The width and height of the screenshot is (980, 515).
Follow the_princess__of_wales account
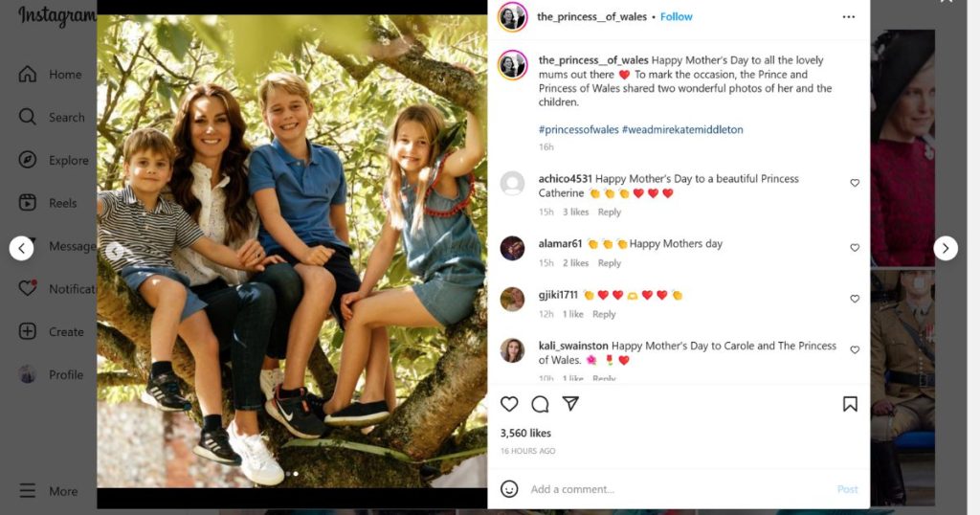[677, 17]
